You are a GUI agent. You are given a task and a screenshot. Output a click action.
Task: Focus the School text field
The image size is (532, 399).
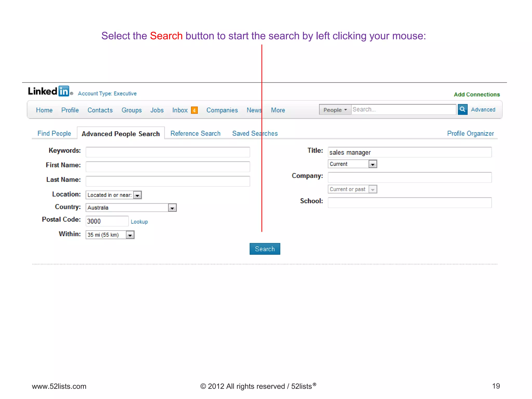point(409,203)
